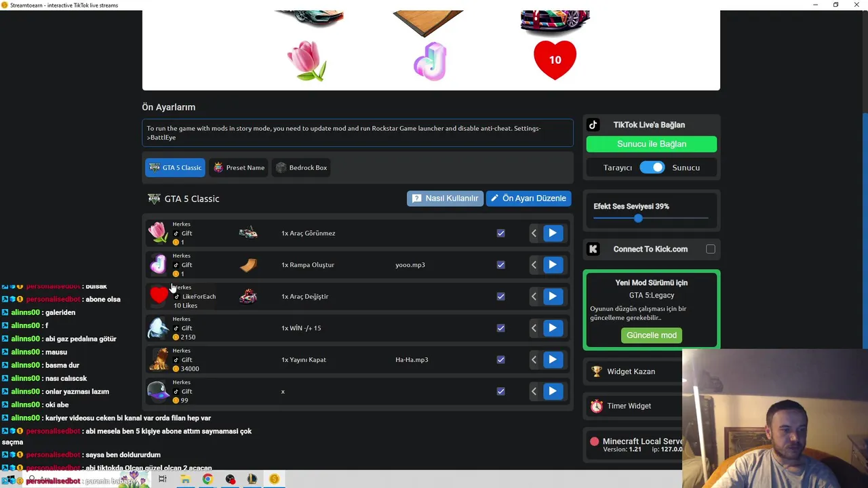Toggle the Tarayıcı / Sunucu switch

coord(652,167)
